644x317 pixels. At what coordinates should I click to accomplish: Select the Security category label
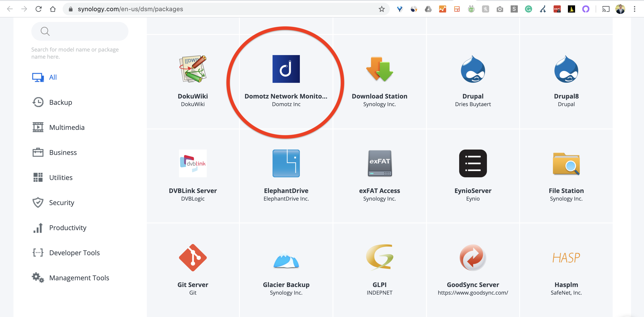click(x=62, y=202)
